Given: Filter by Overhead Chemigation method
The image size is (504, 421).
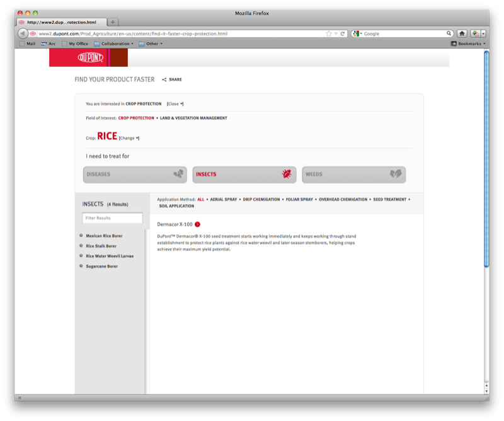Looking at the screenshot, I should (343, 200).
